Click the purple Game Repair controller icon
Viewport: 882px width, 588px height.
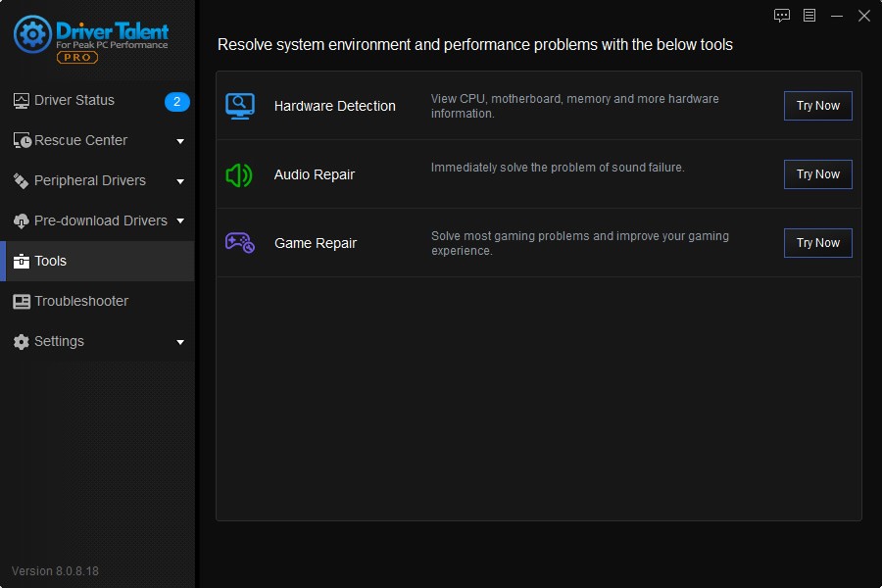click(240, 243)
